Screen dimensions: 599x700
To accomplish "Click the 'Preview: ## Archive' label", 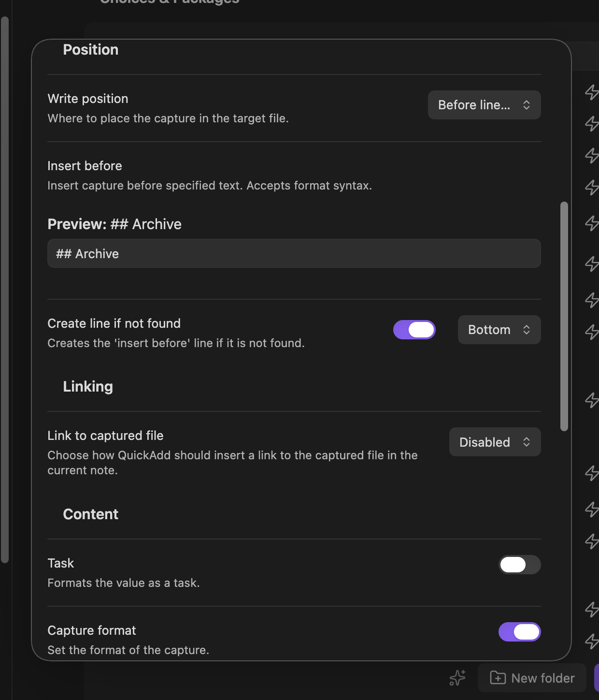I will pyautogui.click(x=114, y=224).
